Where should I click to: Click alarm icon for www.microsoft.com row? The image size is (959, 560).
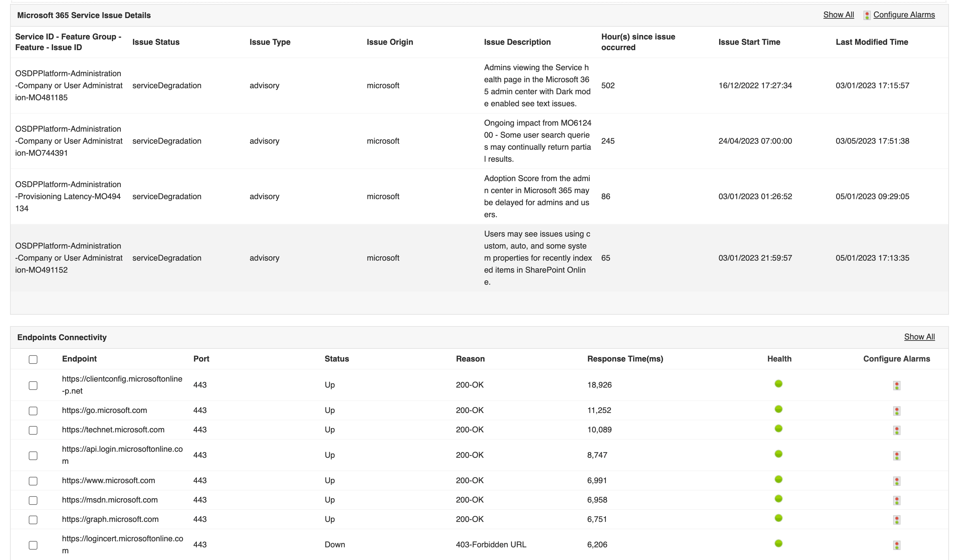(x=897, y=481)
